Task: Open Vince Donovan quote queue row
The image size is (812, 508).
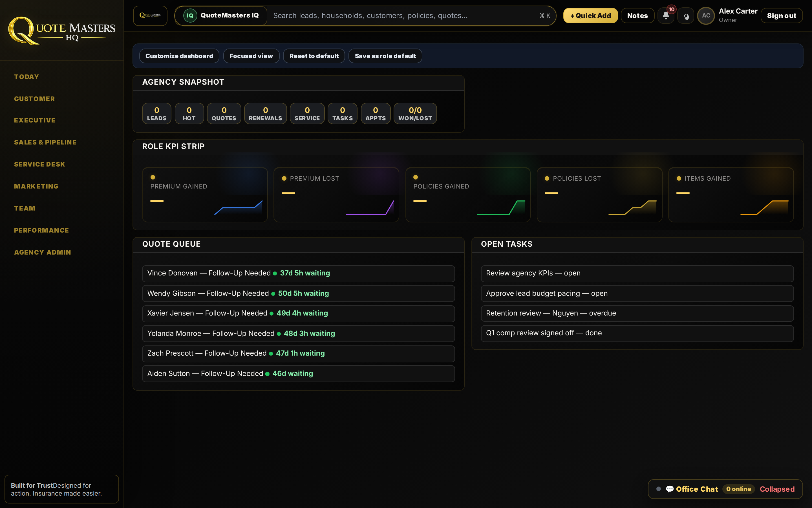Action: [298, 273]
